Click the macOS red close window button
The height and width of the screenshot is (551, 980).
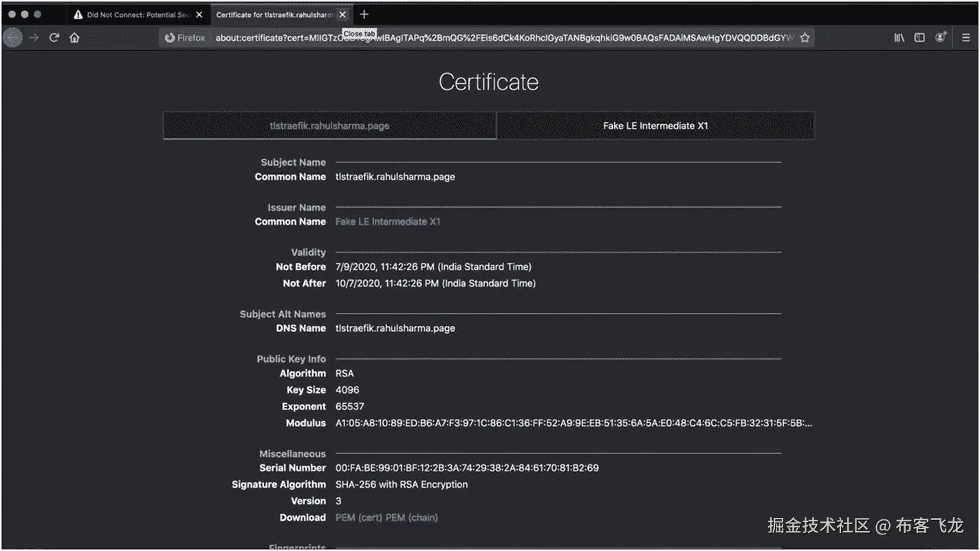click(12, 14)
